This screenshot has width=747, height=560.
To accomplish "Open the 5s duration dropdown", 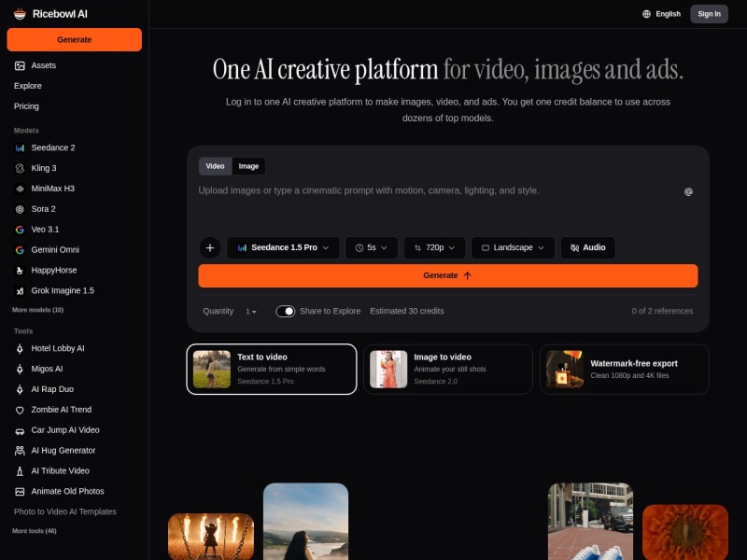I will click(371, 247).
